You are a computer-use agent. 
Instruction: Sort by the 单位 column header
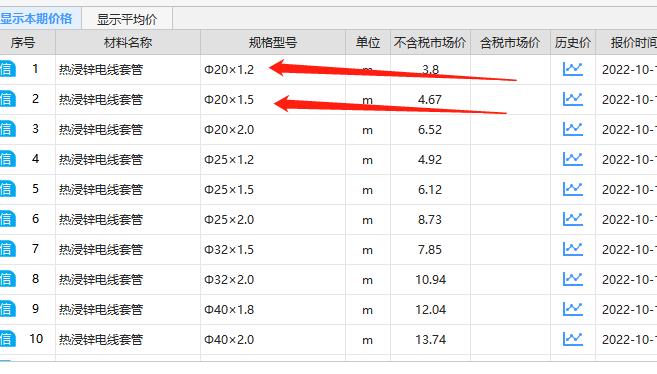pyautogui.click(x=368, y=42)
